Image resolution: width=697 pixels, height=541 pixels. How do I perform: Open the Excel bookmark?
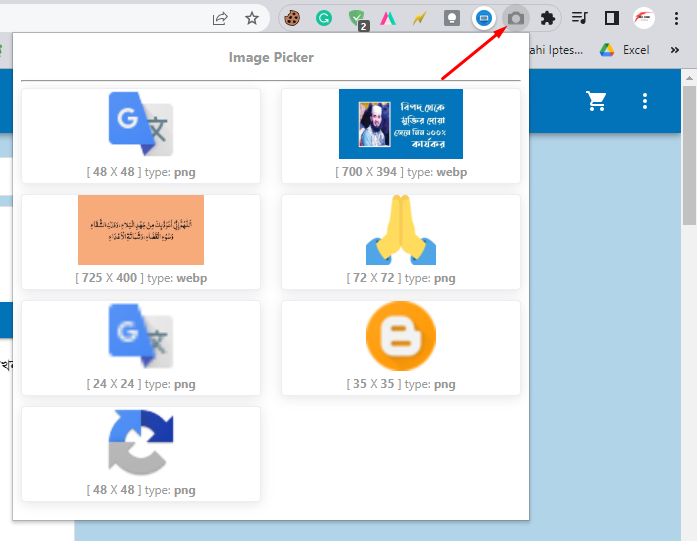(x=625, y=50)
